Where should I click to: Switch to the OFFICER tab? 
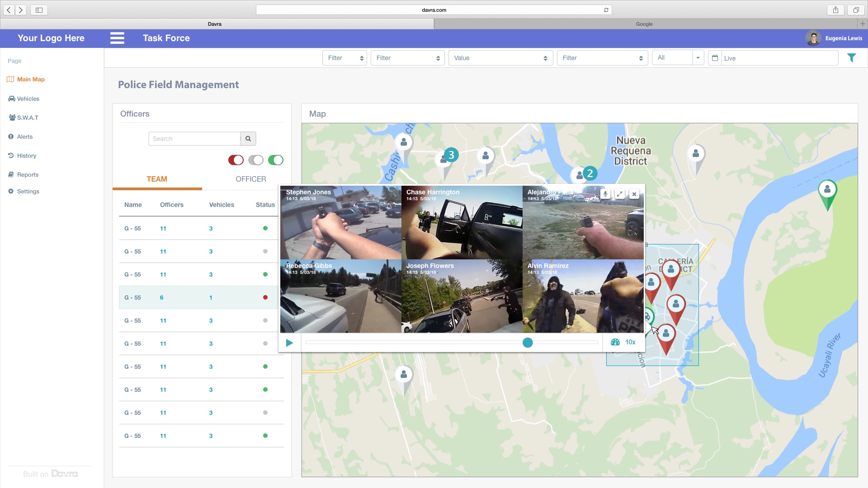coord(251,179)
